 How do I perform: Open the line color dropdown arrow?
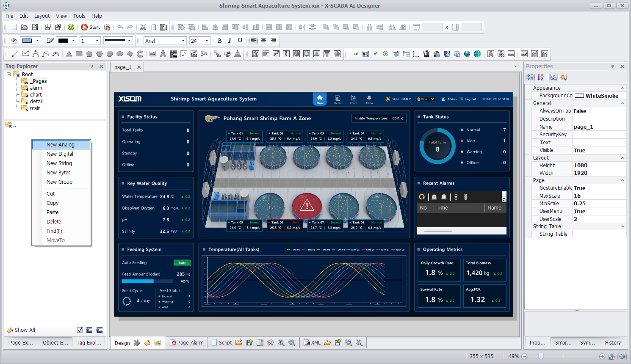point(74,41)
